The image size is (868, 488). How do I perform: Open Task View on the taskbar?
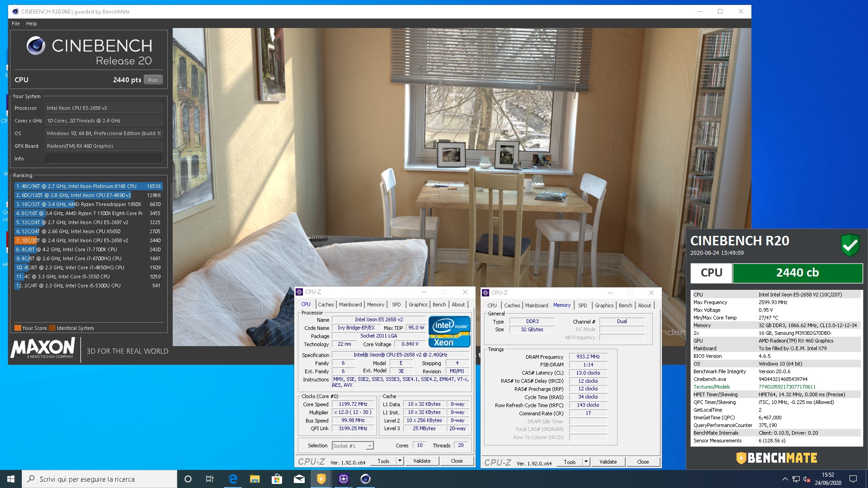point(210,479)
